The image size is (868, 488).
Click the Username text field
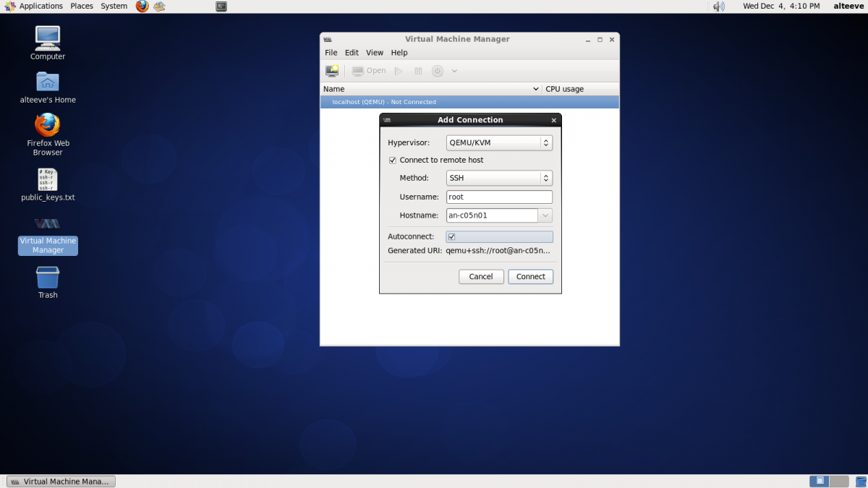click(x=499, y=197)
